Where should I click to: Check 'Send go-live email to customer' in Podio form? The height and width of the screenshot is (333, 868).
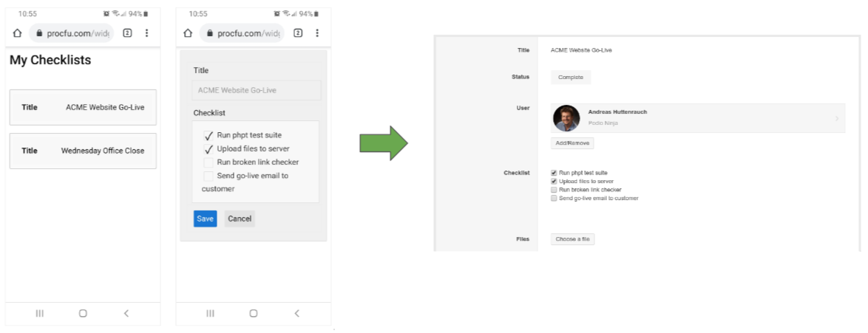pyautogui.click(x=554, y=199)
